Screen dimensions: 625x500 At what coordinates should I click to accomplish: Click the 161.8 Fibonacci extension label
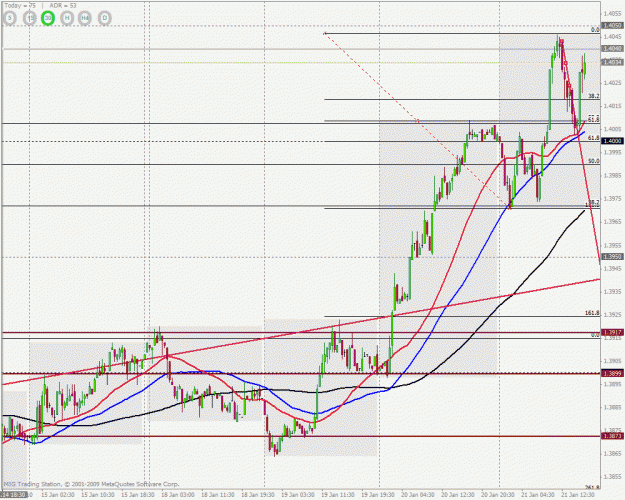click(x=592, y=313)
